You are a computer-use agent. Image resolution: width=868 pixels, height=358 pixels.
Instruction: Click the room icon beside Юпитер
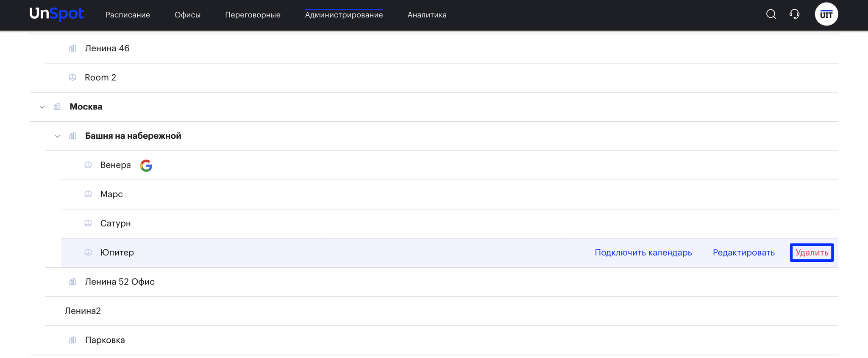pos(88,253)
